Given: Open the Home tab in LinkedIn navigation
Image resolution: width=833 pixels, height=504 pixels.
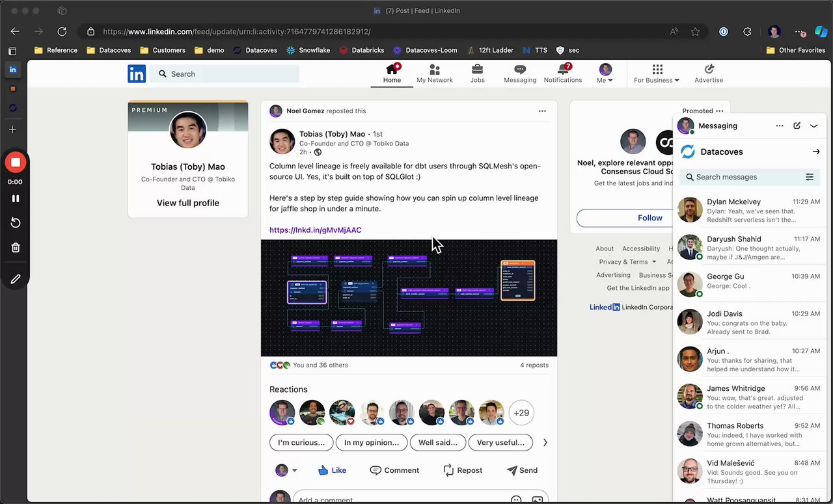Looking at the screenshot, I should point(392,74).
